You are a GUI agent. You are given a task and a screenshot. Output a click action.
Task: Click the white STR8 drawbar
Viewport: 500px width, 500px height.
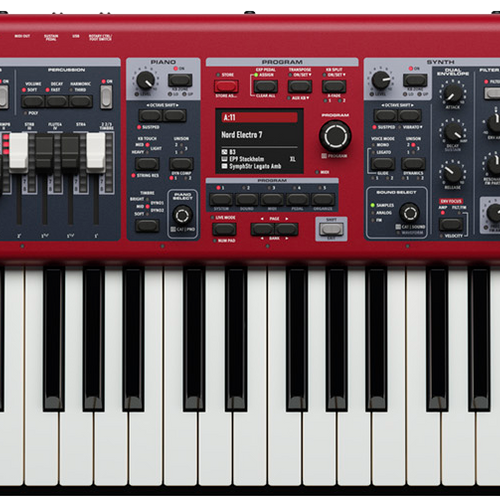coord(19,152)
